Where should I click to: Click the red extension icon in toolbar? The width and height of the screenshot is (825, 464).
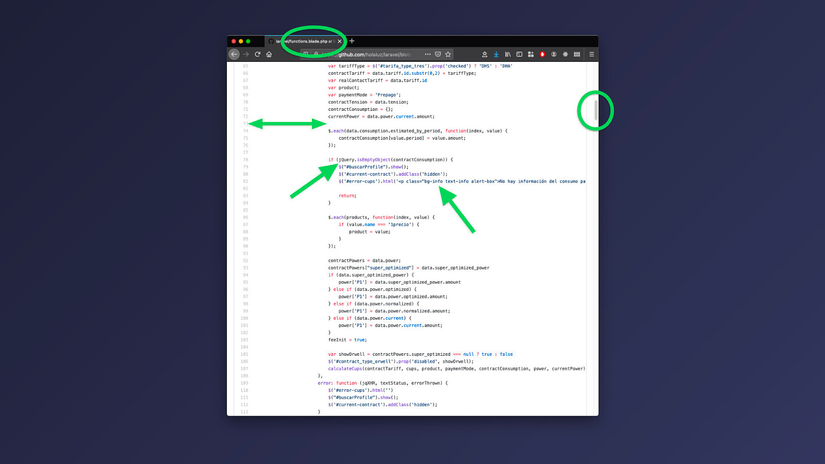[x=542, y=54]
